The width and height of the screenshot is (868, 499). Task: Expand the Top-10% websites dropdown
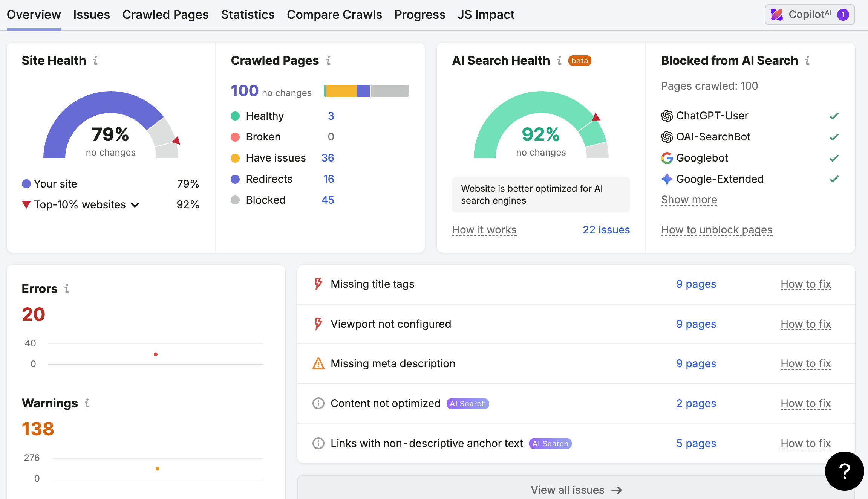[135, 205]
